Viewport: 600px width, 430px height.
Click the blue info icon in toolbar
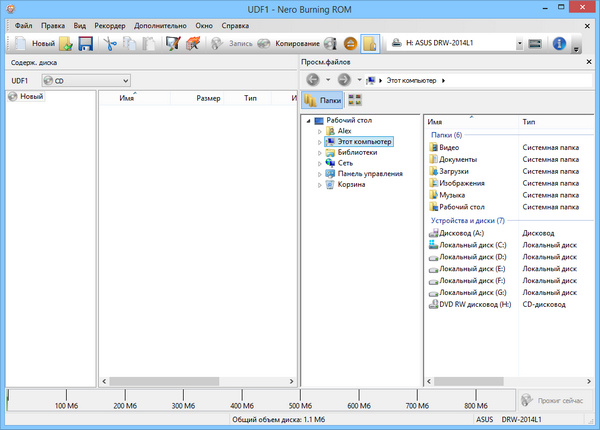point(559,44)
